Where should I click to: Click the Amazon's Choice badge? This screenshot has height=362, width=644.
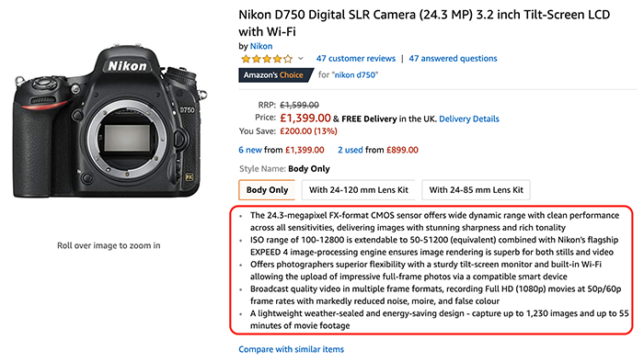pos(276,75)
